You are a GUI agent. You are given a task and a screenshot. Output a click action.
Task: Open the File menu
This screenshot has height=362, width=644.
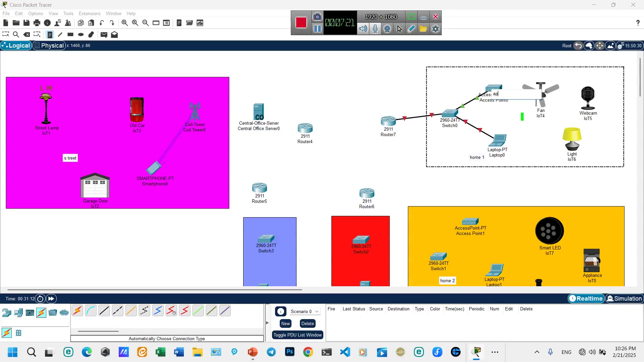(6, 13)
